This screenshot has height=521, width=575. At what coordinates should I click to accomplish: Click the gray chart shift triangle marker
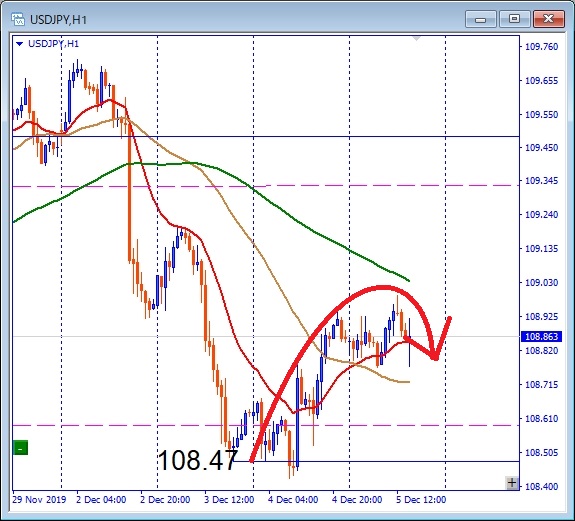pos(416,38)
